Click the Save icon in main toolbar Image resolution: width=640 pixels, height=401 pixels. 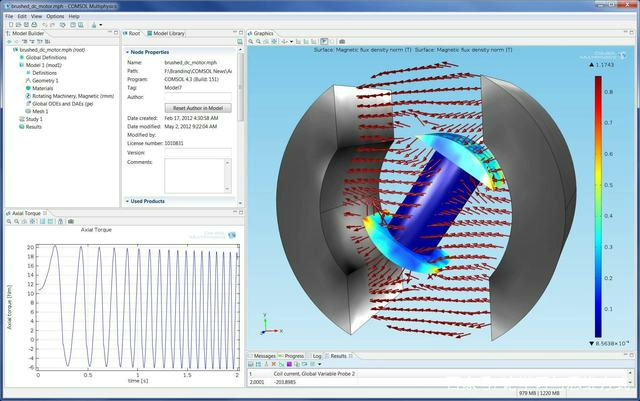(x=26, y=25)
